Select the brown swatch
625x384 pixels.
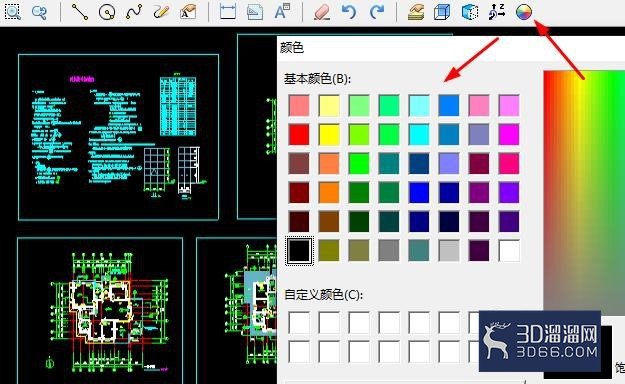pos(329,222)
